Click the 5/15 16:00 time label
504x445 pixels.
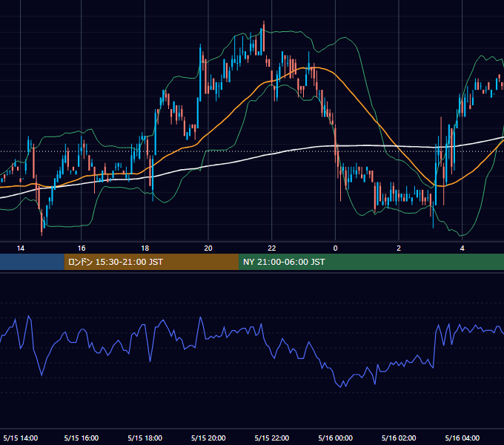click(82, 438)
